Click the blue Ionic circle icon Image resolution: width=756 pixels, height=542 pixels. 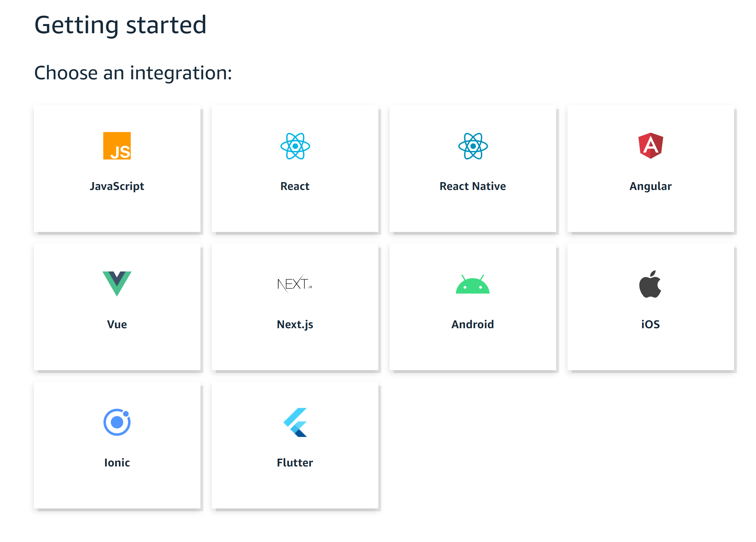coord(117,422)
